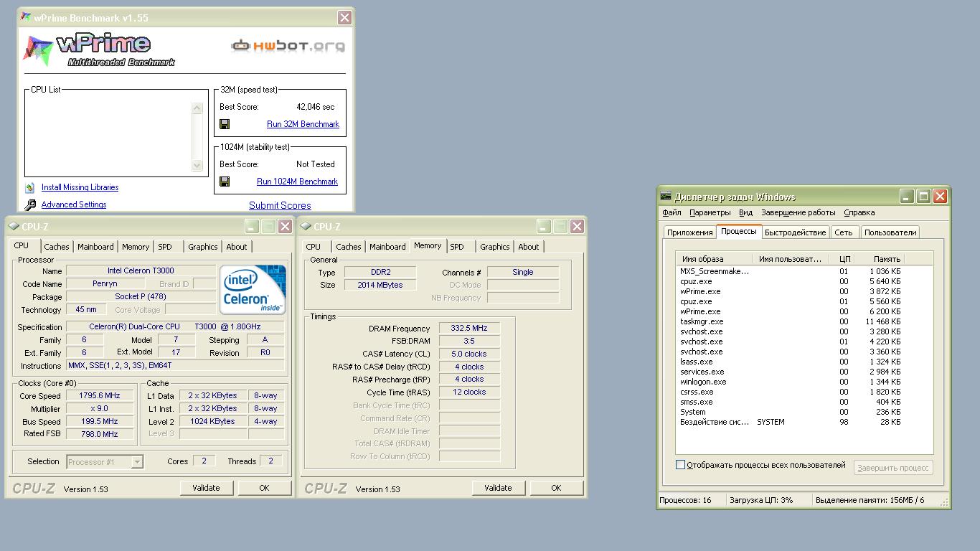The width and height of the screenshot is (980, 551).
Task: Click the CPU List scroll down arrow
Action: click(197, 165)
